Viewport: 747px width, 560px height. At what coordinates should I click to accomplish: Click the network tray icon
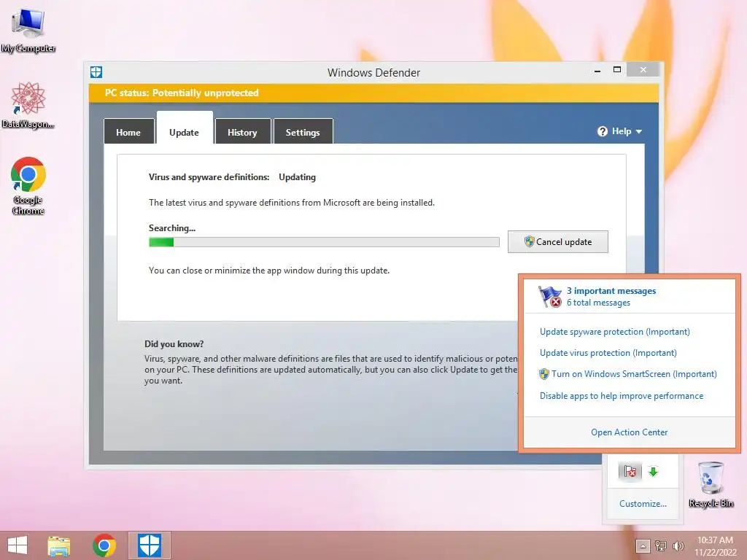[x=661, y=545]
